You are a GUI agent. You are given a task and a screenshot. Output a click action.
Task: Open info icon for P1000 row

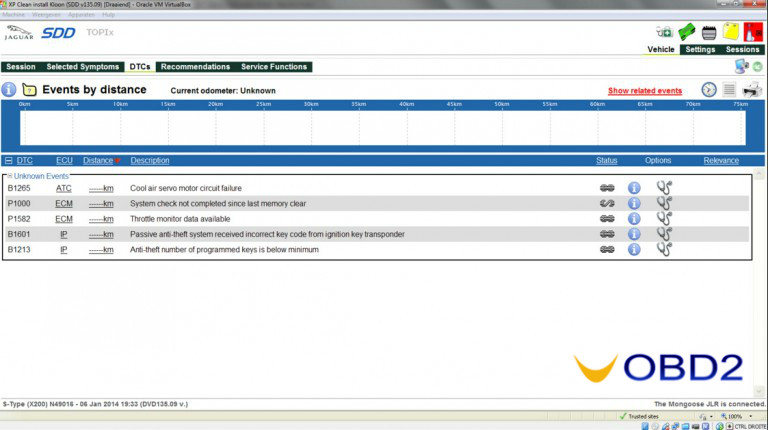click(x=634, y=203)
